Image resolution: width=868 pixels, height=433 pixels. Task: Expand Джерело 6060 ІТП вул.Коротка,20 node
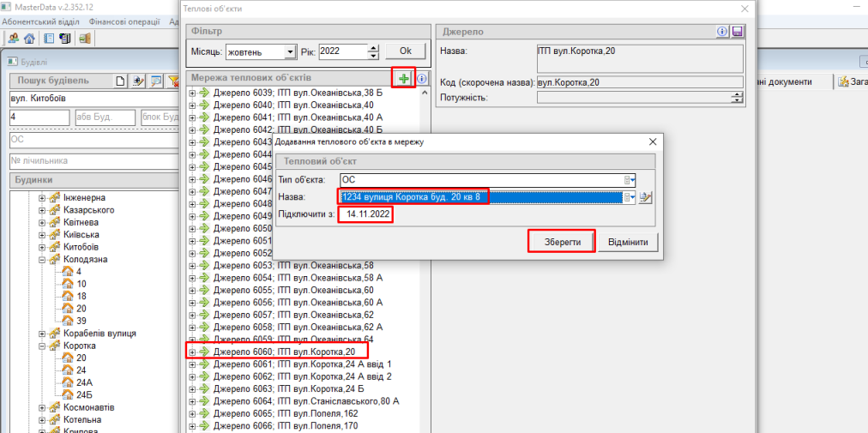(193, 352)
